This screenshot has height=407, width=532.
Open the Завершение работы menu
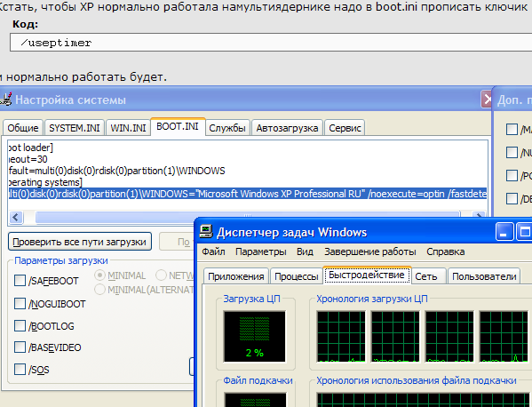click(369, 251)
